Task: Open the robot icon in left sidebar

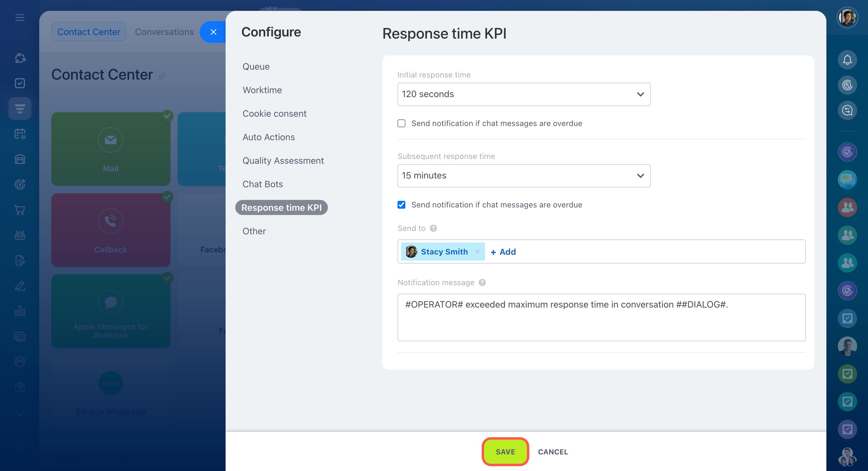Action: 20,235
